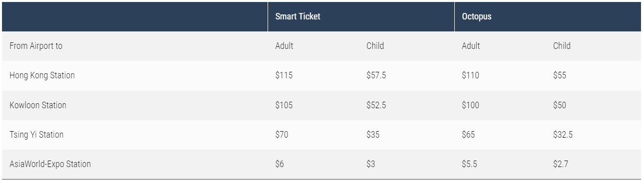This screenshot has width=644, height=184.
Task: Click the $110 Octopus adult fare
Action: point(470,75)
